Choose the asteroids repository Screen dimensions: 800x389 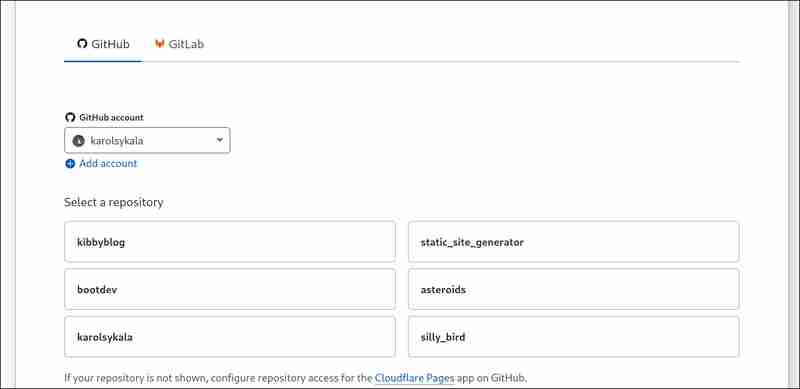(x=573, y=289)
